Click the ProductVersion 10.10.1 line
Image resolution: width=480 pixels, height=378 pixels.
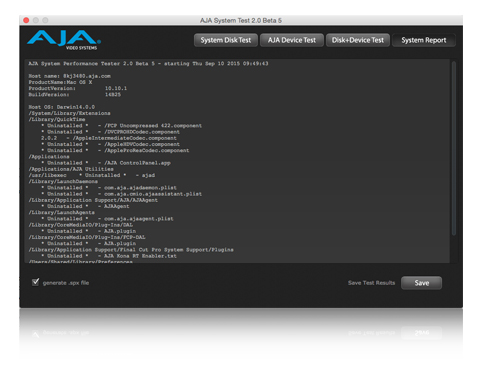click(x=78, y=88)
